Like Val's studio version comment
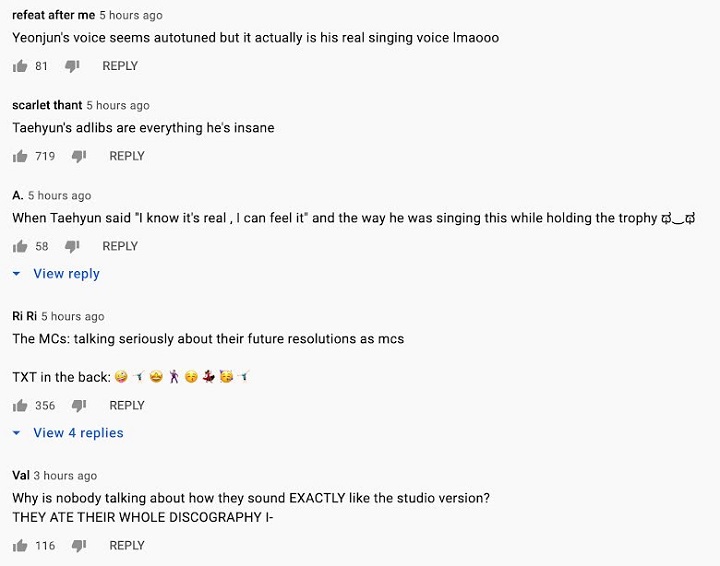This screenshot has width=720, height=566. [x=20, y=546]
